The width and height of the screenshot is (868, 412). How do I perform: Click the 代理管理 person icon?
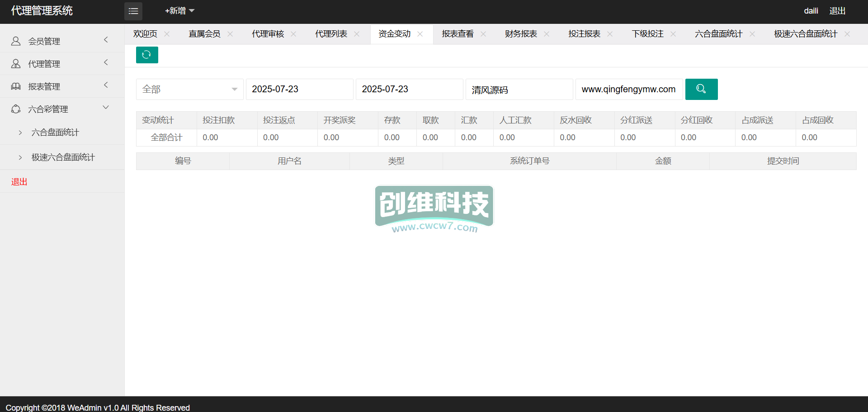pyautogui.click(x=16, y=64)
